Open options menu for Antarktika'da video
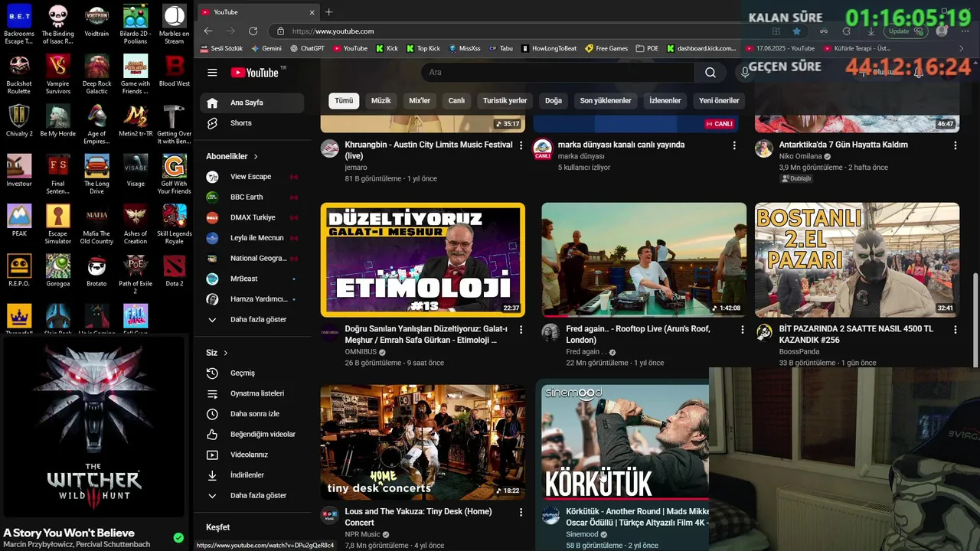Screen dimensions: 980x551 tap(955, 145)
